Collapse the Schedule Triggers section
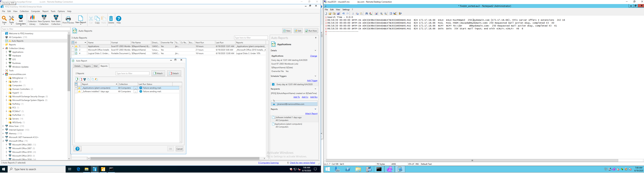This screenshot has height=173, width=644. click(x=315, y=76)
